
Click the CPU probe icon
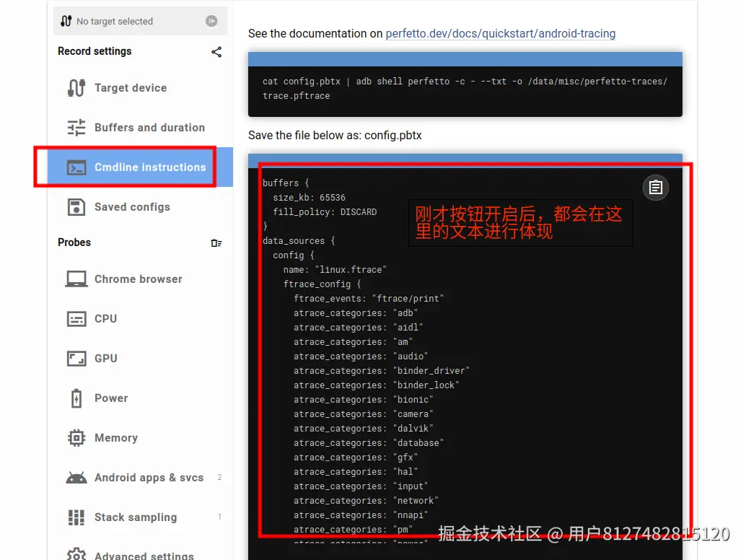point(76,319)
